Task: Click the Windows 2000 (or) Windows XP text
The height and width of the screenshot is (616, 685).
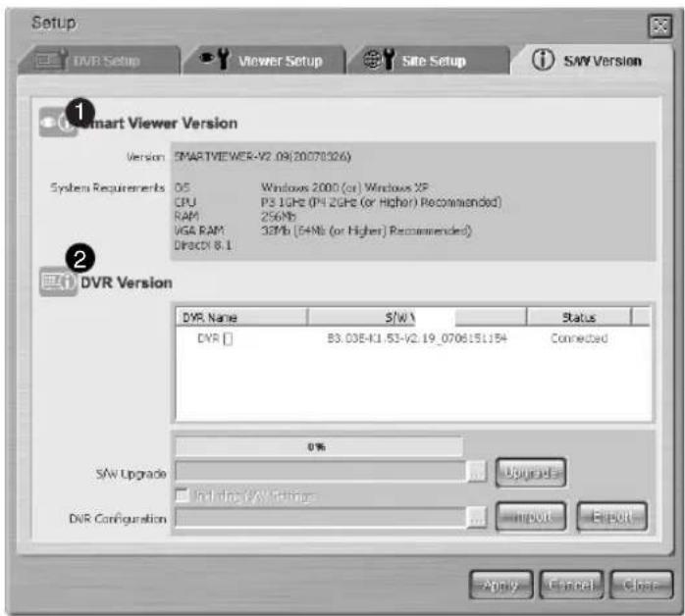Action: [x=344, y=187]
